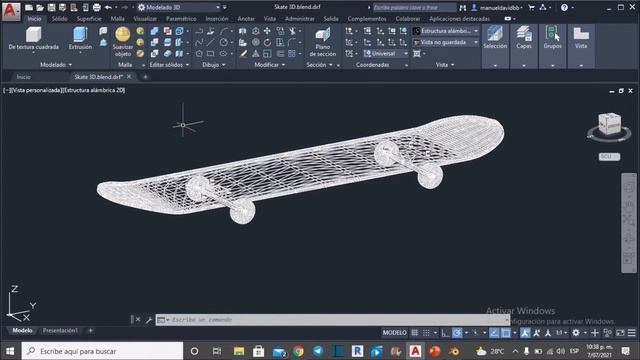Screen dimensions: 640x360
Task: Click the keyword search box in title bar
Action: click(414, 7)
